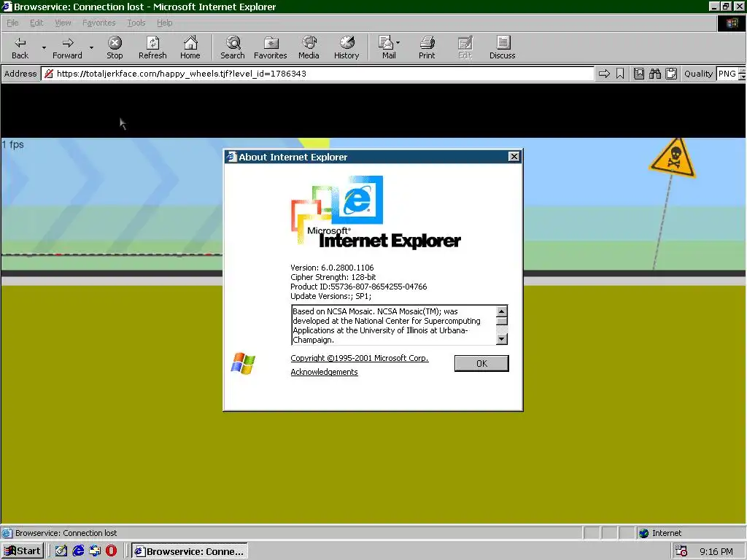This screenshot has width=747, height=560.
Task: Click the binoculars find icon
Action: pyautogui.click(x=655, y=74)
